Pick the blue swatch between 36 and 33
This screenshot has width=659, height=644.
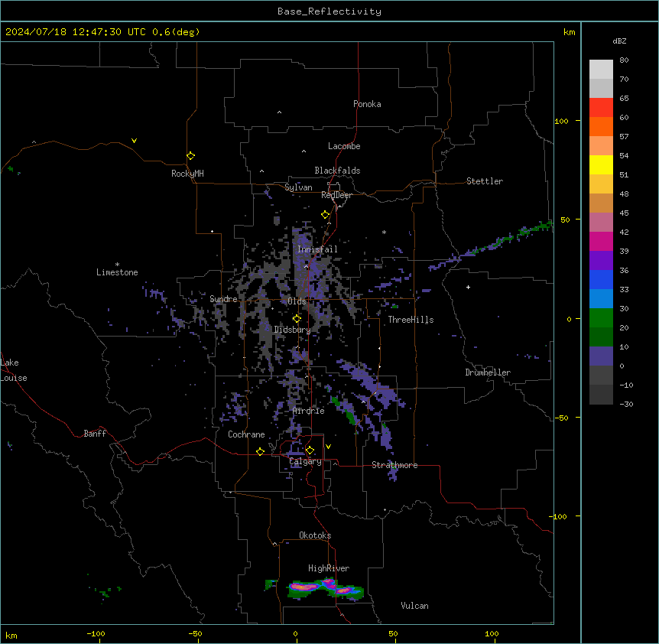[601, 279]
